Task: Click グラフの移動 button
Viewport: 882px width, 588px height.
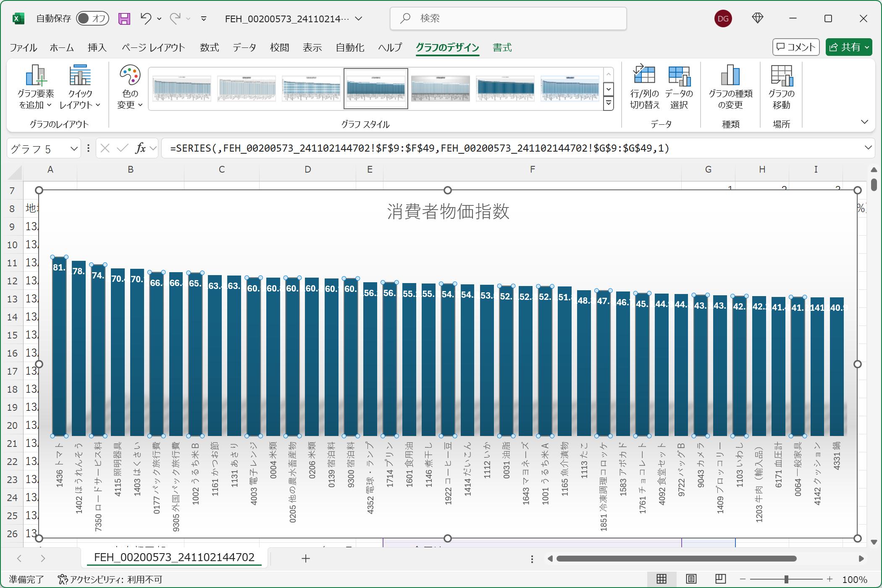Action: coord(782,87)
